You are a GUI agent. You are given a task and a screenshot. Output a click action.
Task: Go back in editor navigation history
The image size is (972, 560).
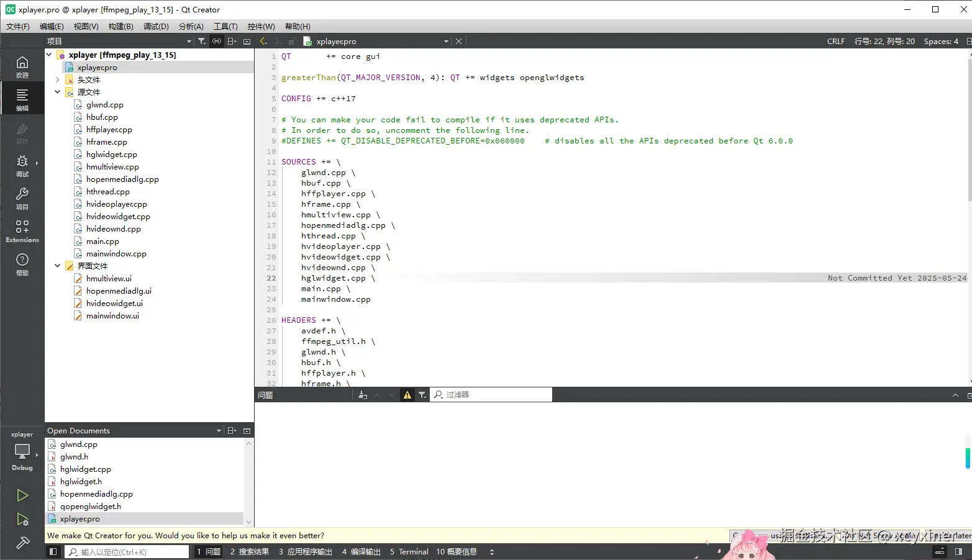coord(263,41)
